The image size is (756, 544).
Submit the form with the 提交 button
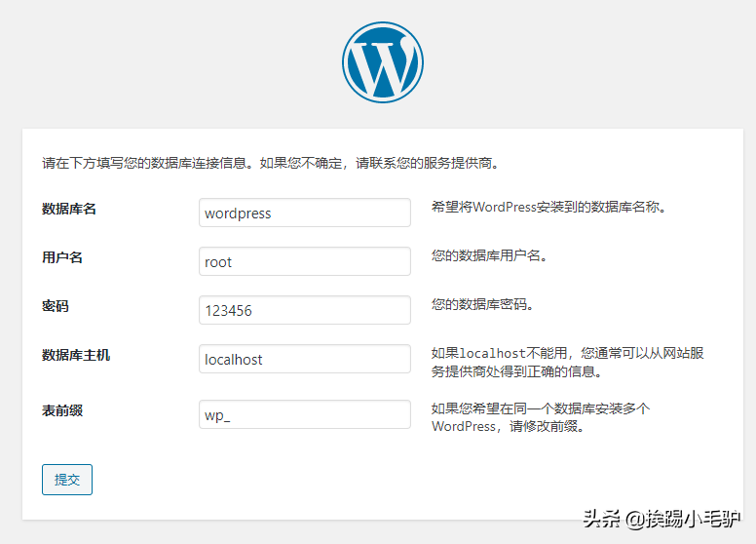(67, 480)
